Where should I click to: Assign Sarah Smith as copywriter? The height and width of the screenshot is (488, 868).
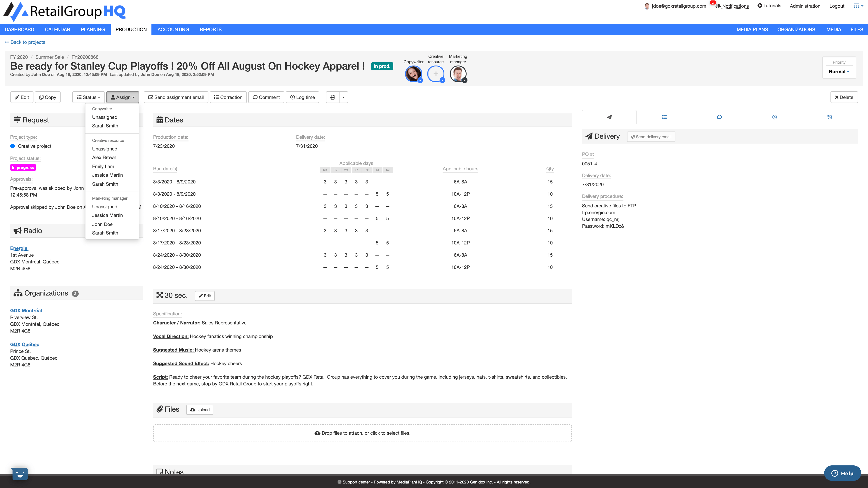coord(105,126)
